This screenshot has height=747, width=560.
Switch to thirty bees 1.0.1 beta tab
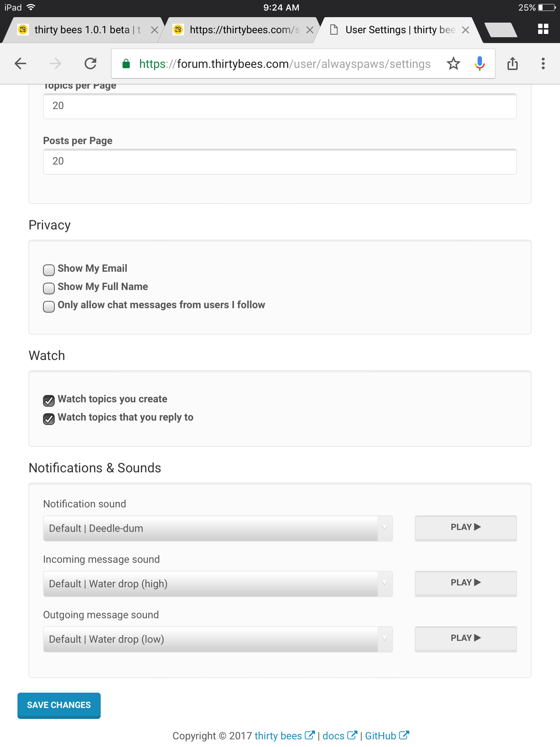coord(82,30)
